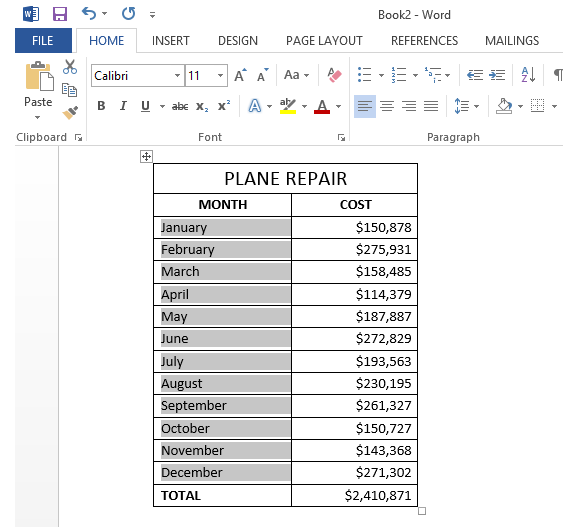This screenshot has width=563, height=527.
Task: Justify the paragraph text
Action: [x=431, y=106]
